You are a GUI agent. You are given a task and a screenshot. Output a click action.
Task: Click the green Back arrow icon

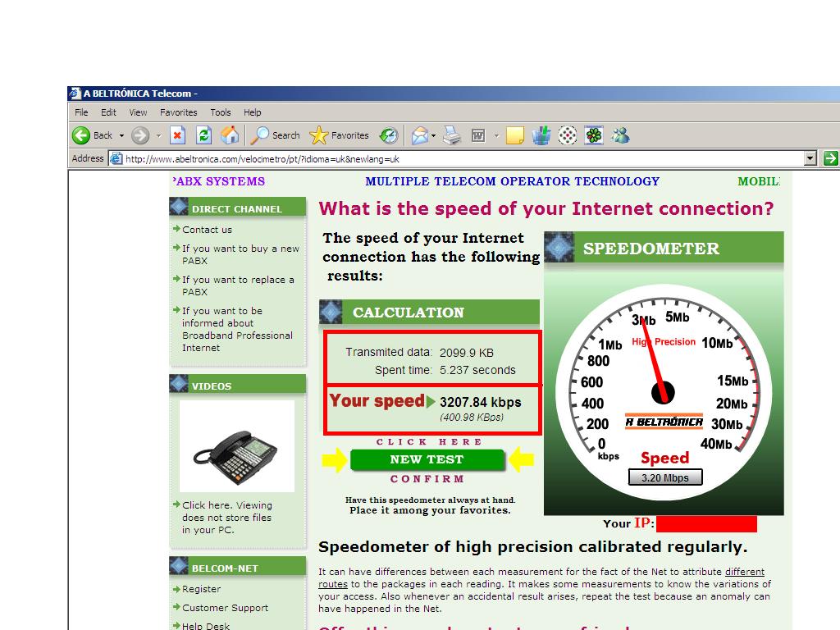[x=81, y=135]
